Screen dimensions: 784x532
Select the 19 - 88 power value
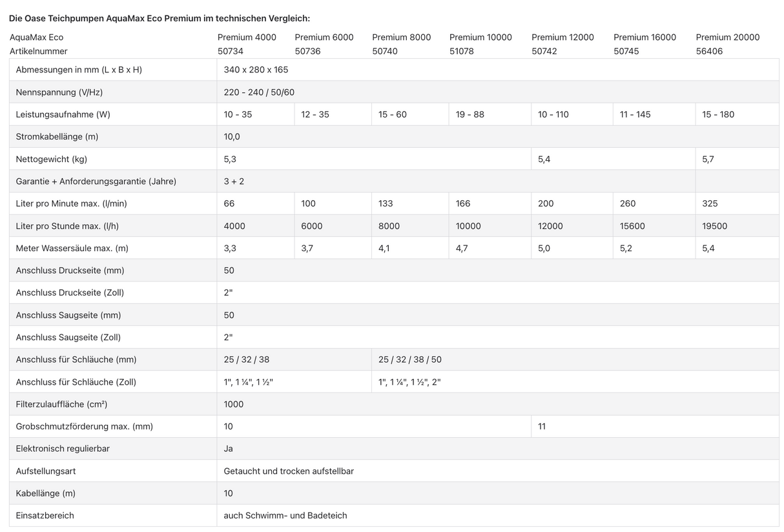coord(469,114)
